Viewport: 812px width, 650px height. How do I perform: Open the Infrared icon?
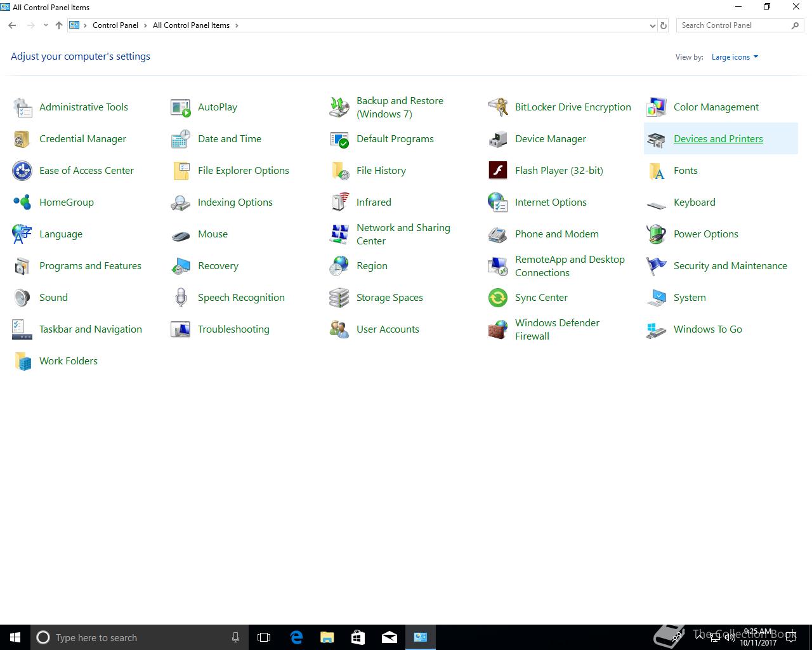pyautogui.click(x=339, y=202)
